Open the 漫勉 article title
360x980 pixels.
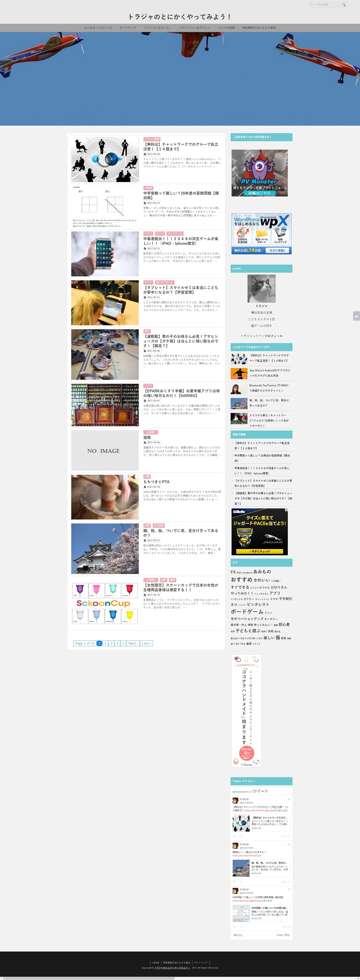pos(147,437)
